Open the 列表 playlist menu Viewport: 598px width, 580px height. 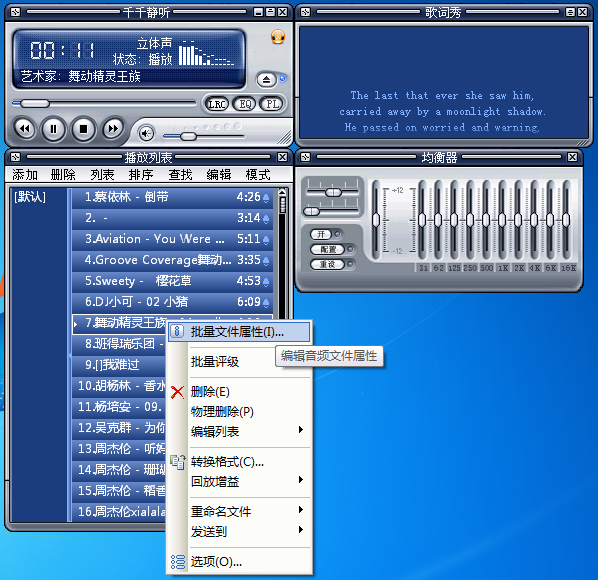coord(102,175)
